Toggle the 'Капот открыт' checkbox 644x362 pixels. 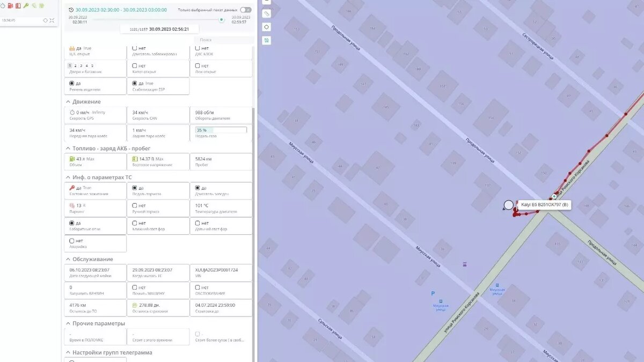click(135, 66)
